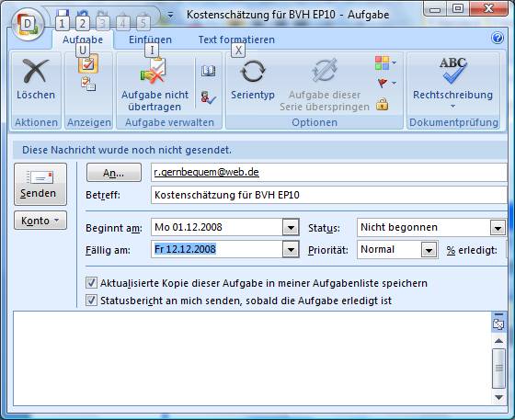Expand the Status dropdown
Screen dimensions: 515x420
point(498,227)
